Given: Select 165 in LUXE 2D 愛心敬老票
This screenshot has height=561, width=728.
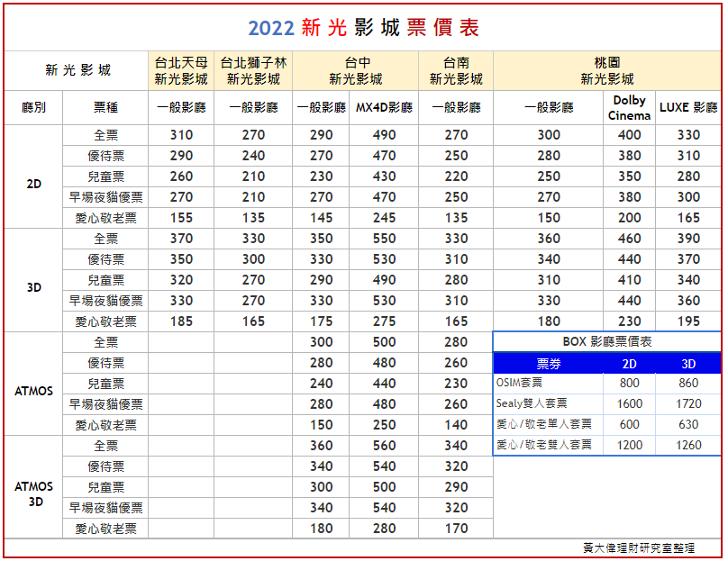Looking at the screenshot, I should point(688,218).
